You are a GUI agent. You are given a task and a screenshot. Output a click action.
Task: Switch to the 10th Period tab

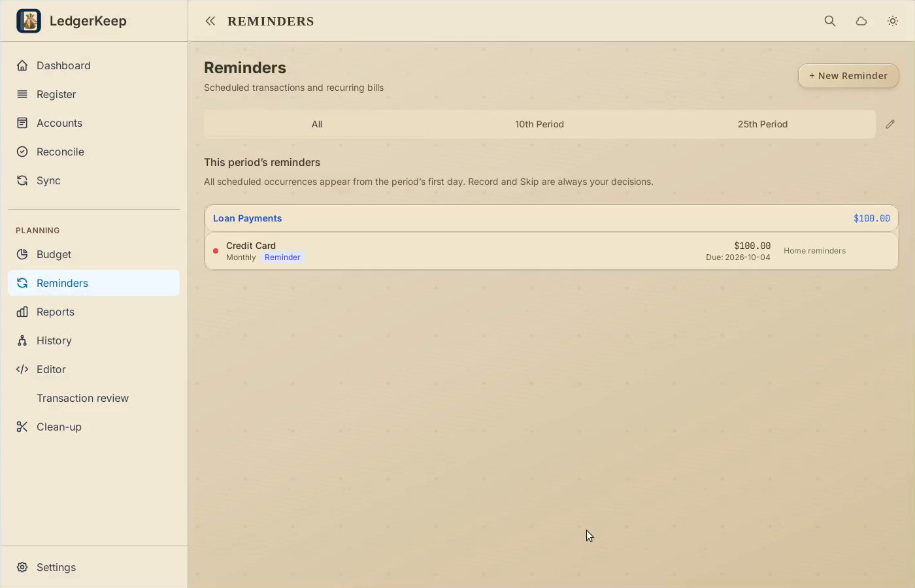click(x=539, y=124)
